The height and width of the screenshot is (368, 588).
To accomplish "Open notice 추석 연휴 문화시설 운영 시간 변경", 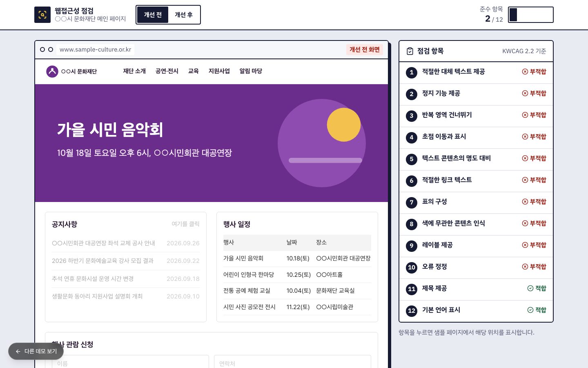I will [93, 279].
